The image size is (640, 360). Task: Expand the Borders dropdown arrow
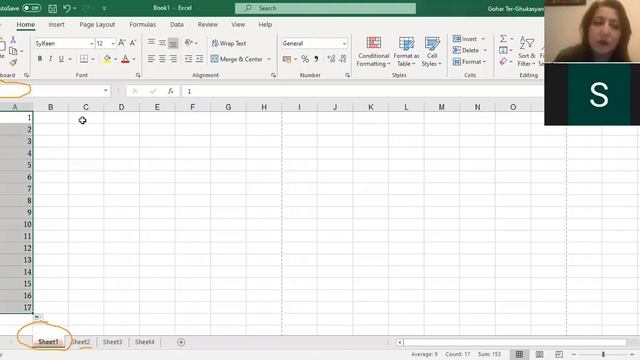tap(93, 59)
